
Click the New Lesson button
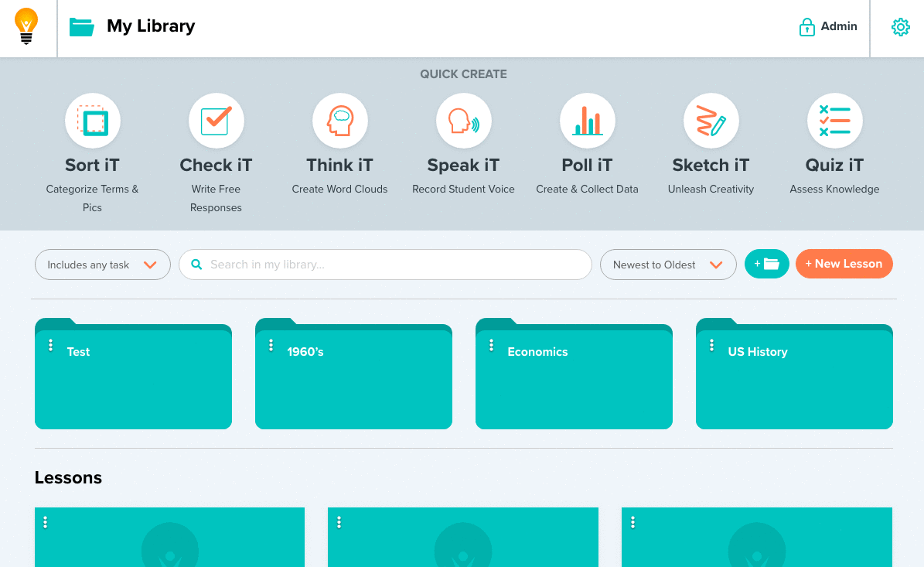click(x=844, y=264)
